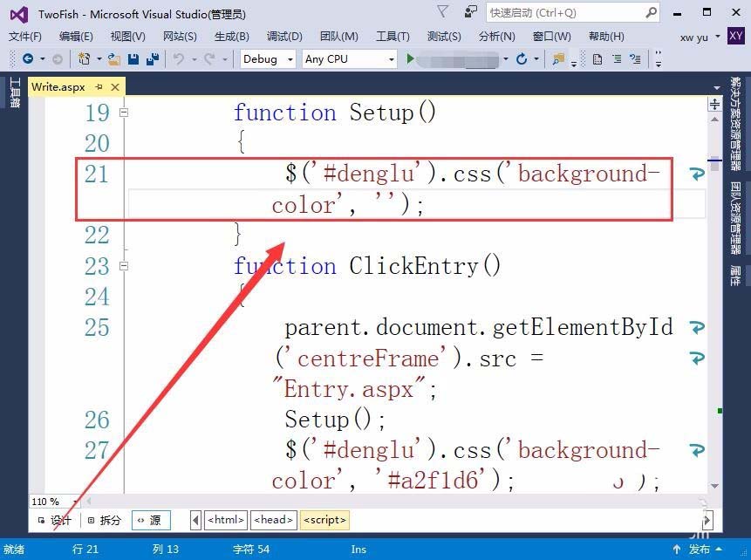Collapse the code region at line 19

point(124,112)
